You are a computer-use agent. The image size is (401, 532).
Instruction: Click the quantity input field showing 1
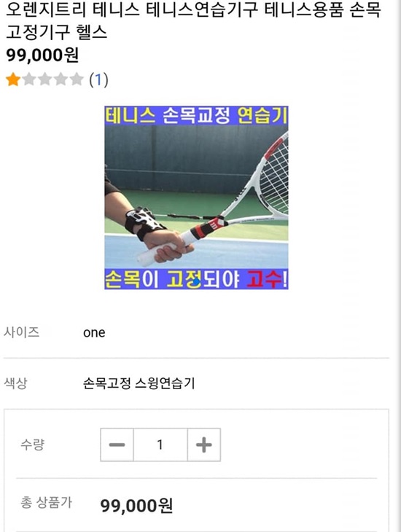(160, 445)
